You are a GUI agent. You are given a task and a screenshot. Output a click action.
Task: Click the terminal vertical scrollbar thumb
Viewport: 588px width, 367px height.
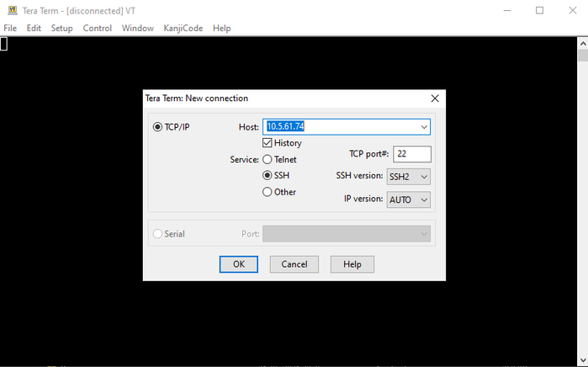(x=583, y=56)
